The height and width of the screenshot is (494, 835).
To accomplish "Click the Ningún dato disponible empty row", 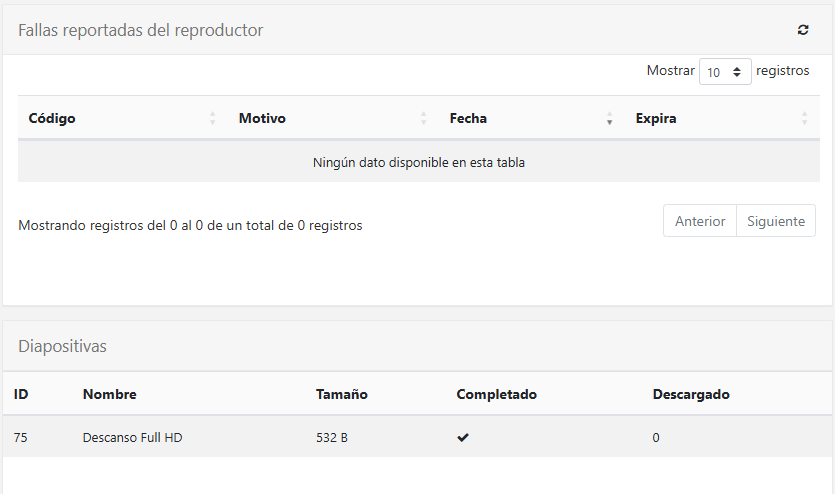I will tap(418, 162).
